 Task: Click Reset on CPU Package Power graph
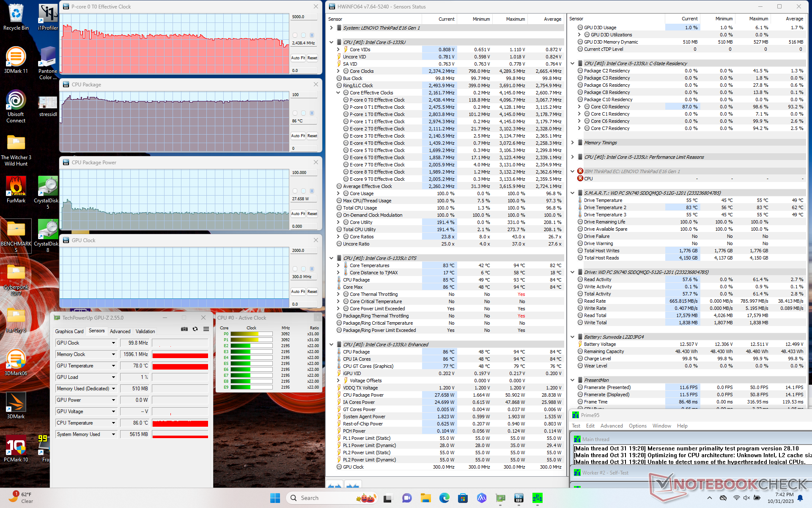pos(312,214)
